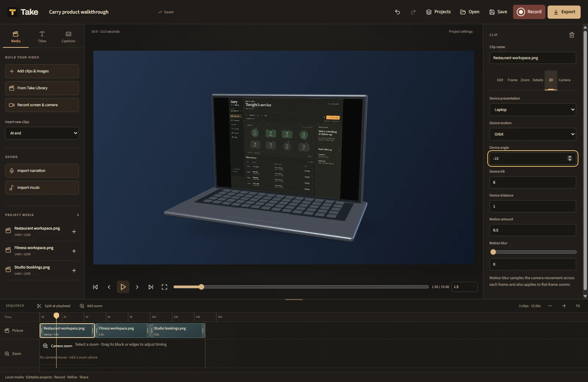This screenshot has height=382, width=588.
Task: Click the Fit timeline button
Action: [x=578, y=306]
